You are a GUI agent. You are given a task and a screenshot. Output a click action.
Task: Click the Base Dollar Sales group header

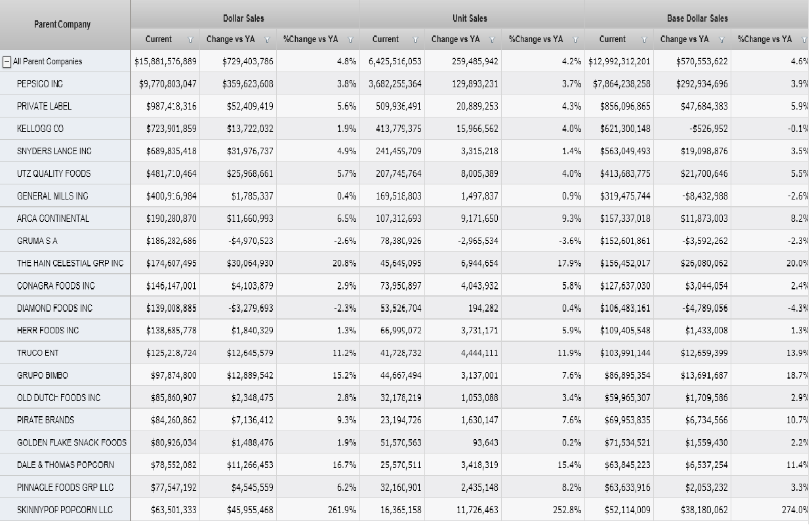(697, 18)
